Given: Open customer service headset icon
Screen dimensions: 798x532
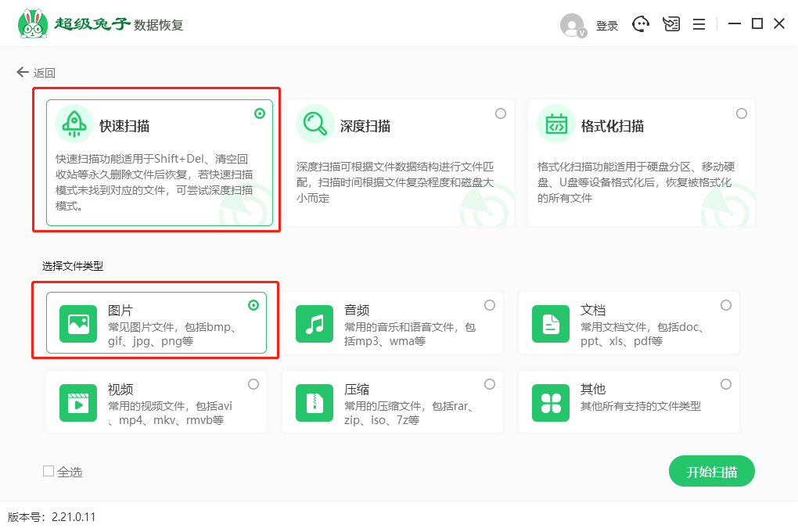Looking at the screenshot, I should click(642, 24).
